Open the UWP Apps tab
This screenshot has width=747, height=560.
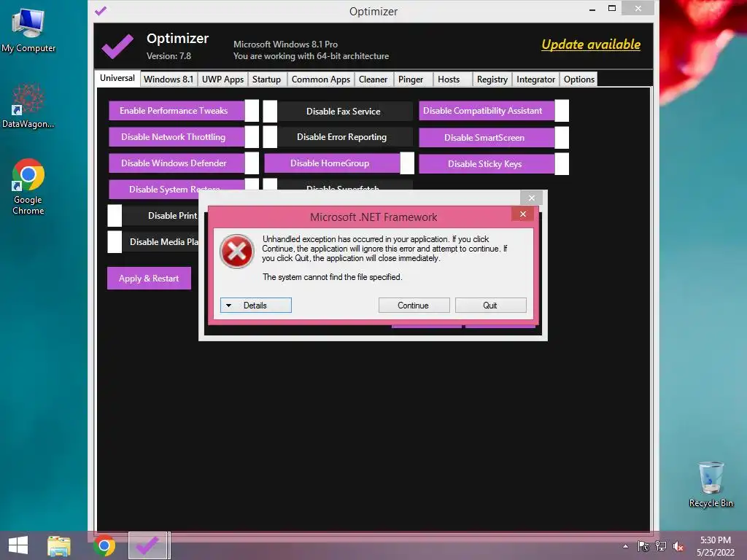tap(222, 79)
